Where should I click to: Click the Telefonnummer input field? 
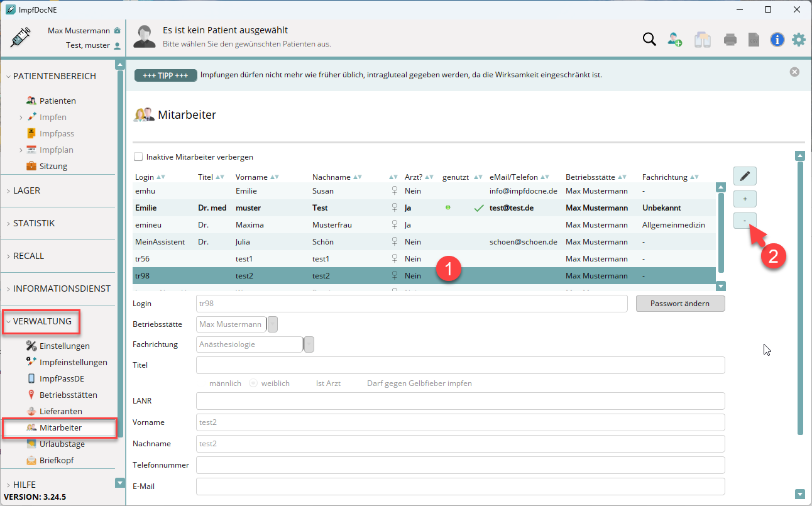coord(461,465)
